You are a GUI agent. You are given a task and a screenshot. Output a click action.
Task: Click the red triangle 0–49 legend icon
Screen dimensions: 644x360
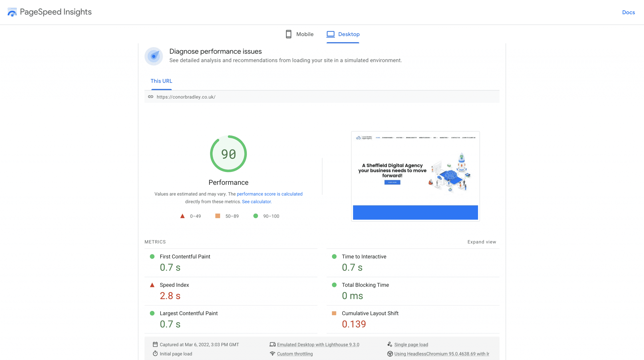(182, 216)
